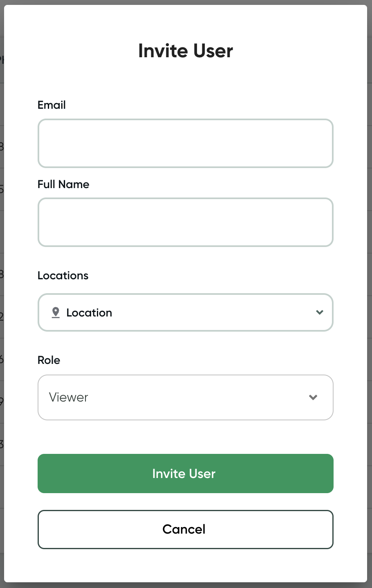
Task: Click the chevron arrow in Role selector
Action: click(313, 397)
